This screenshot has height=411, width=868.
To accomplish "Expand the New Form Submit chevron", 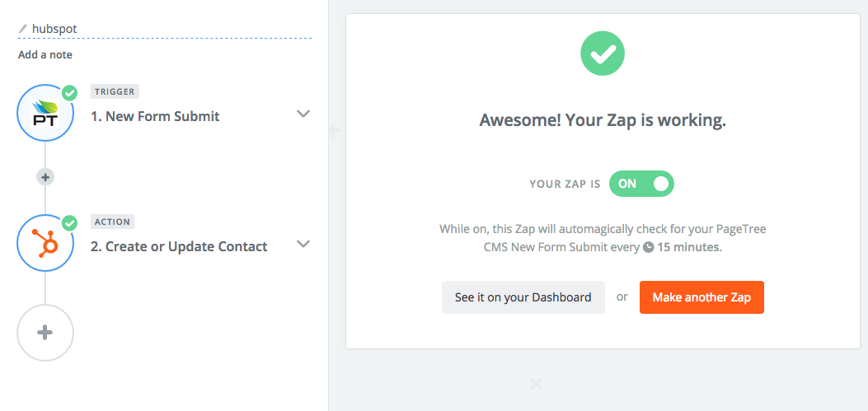I will (303, 114).
